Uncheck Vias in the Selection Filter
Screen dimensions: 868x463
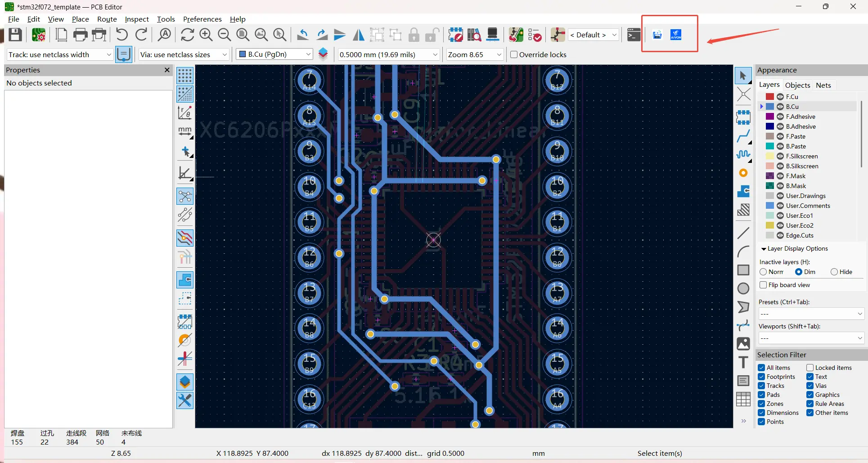810,386
